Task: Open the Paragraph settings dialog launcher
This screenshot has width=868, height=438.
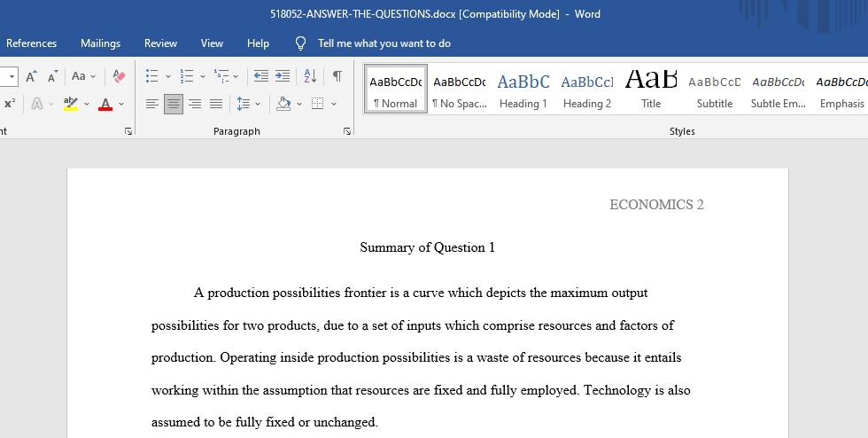Action: [x=347, y=131]
